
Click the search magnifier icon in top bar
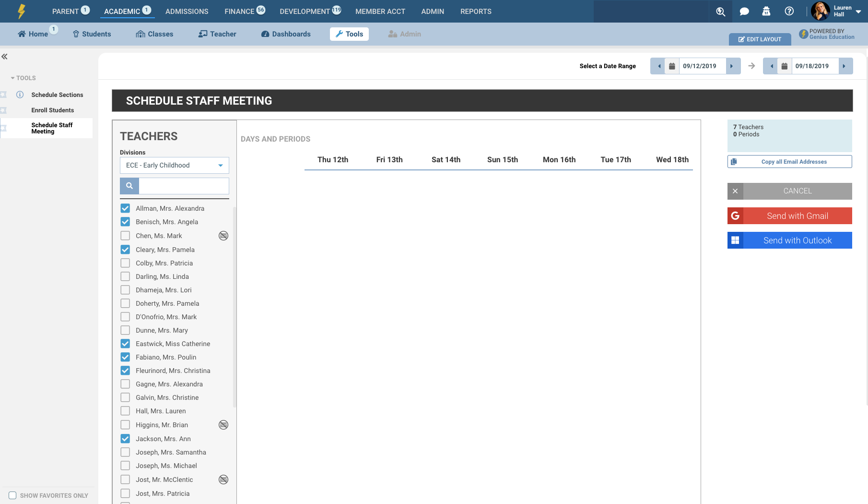pos(720,12)
